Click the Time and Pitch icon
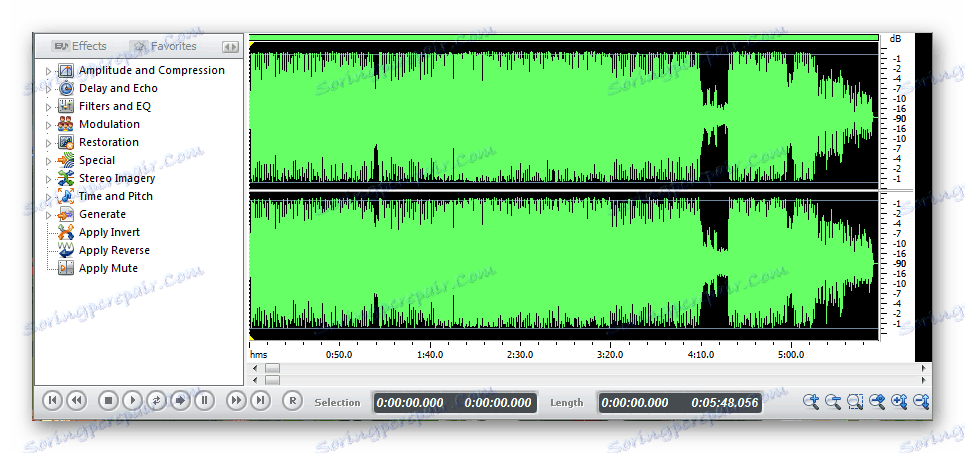 (x=65, y=196)
